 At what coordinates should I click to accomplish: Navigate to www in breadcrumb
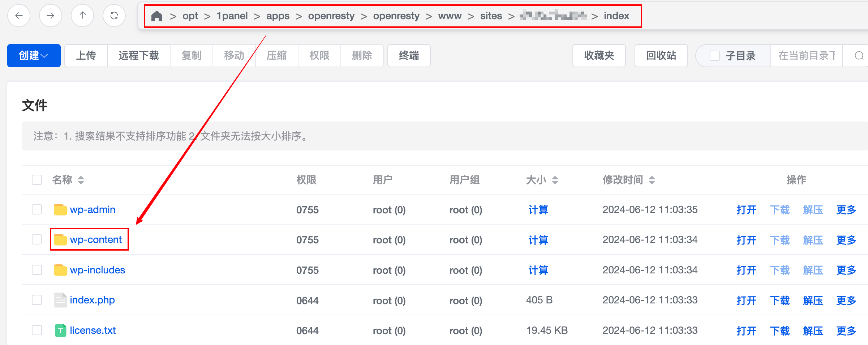coord(450,16)
